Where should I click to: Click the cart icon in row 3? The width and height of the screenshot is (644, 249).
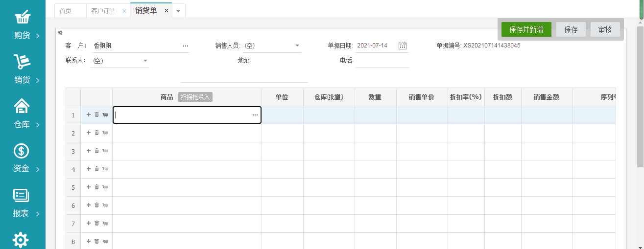(x=105, y=151)
